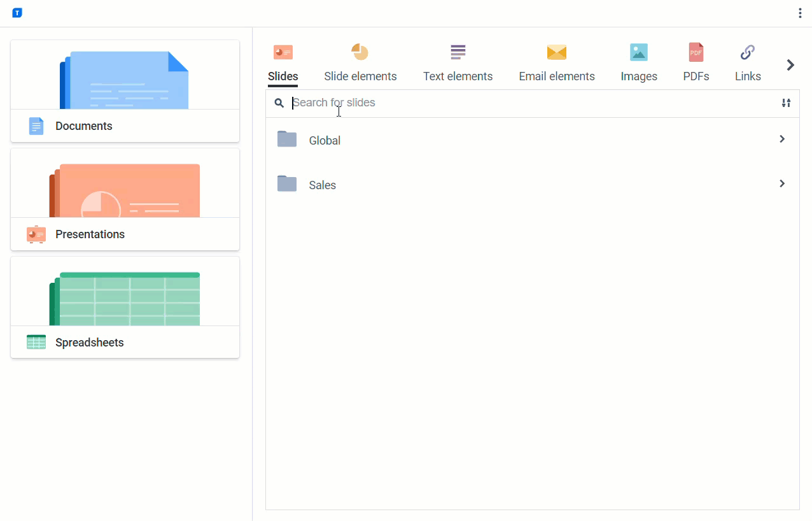The width and height of the screenshot is (812, 521).
Task: Switch to the Images tab
Action: [638, 76]
